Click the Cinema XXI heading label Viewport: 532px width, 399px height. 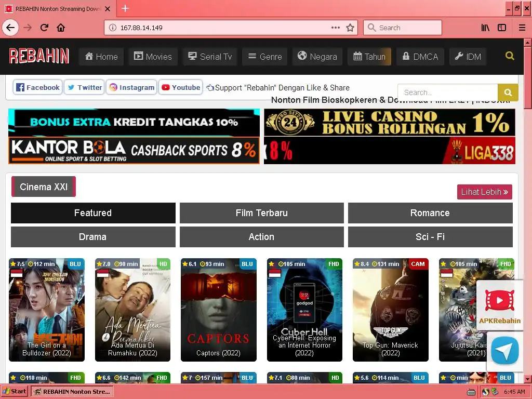tap(44, 187)
